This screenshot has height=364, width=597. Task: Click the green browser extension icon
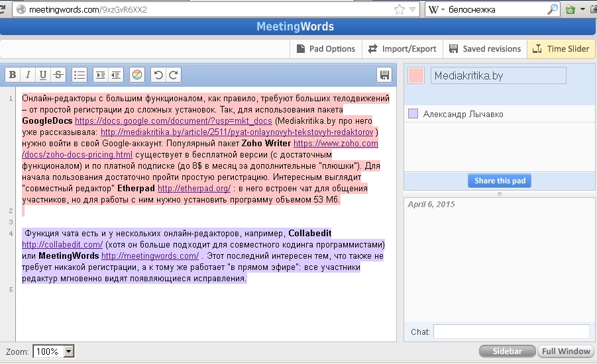pyautogui.click(x=570, y=9)
